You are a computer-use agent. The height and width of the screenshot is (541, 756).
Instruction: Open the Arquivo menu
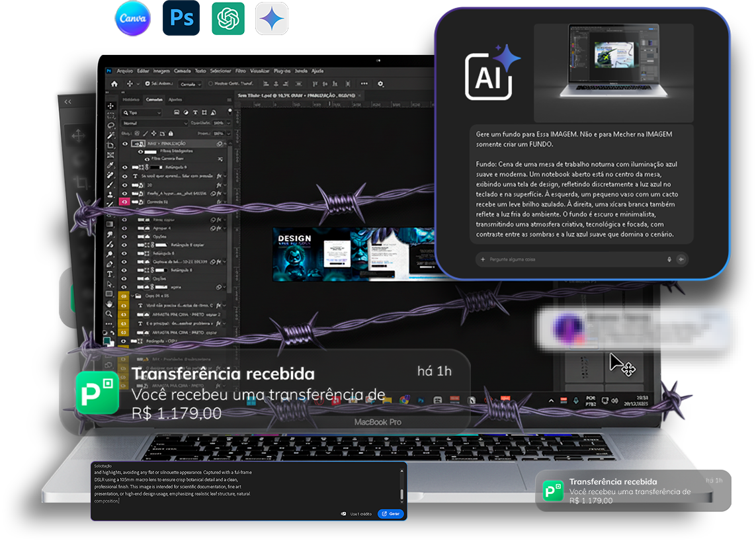pos(124,71)
